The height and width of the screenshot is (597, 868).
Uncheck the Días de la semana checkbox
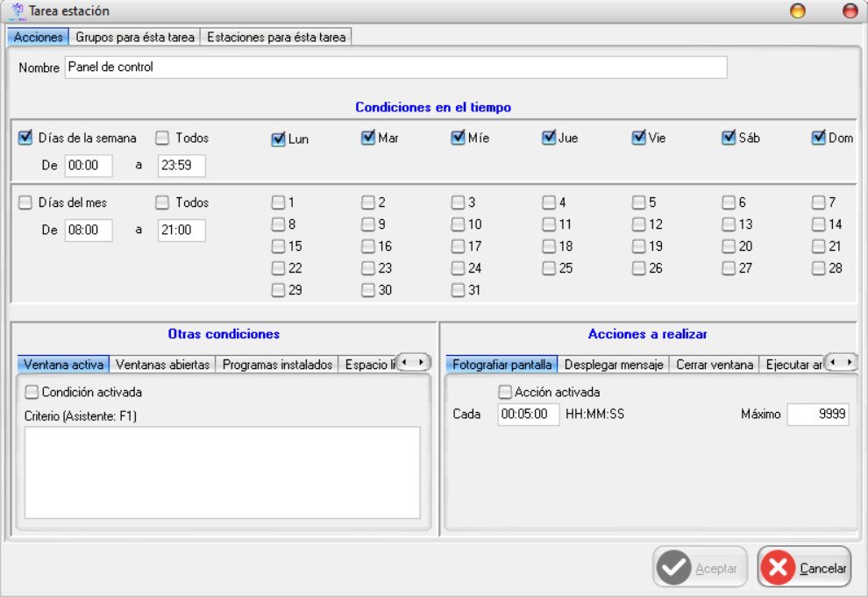point(25,138)
